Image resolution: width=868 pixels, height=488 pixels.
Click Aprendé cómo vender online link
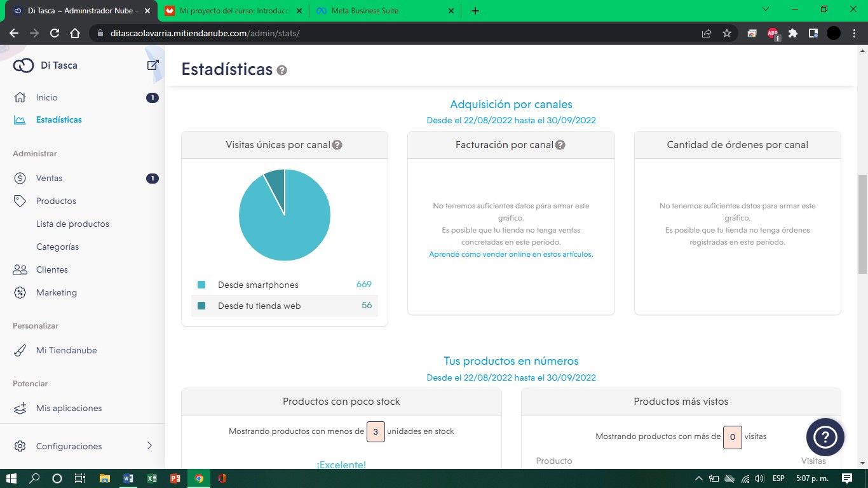pyautogui.click(x=511, y=254)
